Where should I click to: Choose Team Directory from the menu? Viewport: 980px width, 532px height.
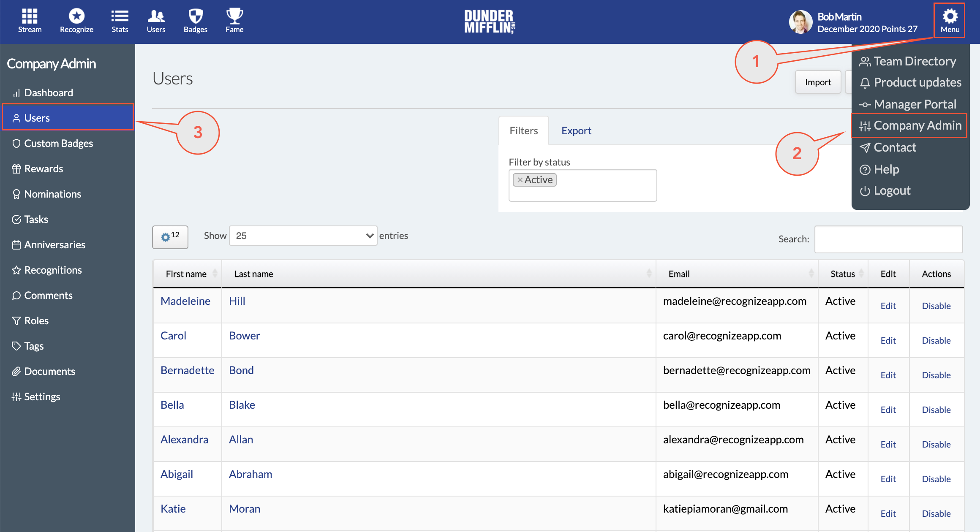[x=908, y=61]
